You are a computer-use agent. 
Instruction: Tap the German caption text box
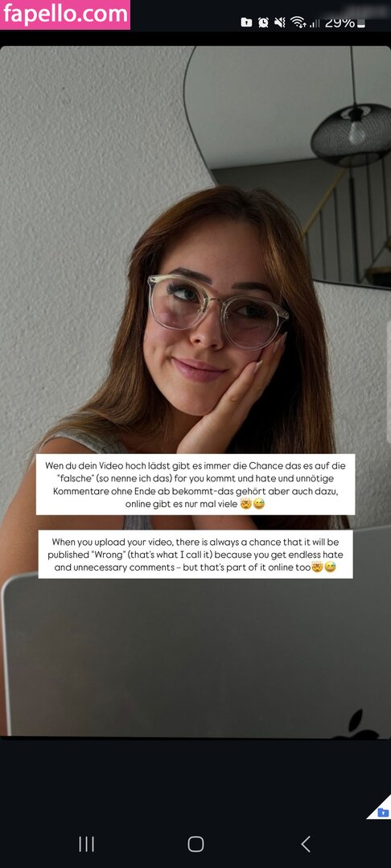coord(195,485)
